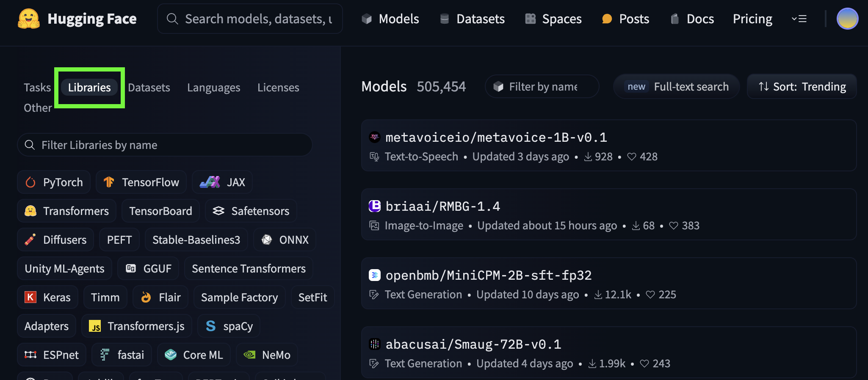Focus the main search models, datasets field
The image size is (868, 380).
(250, 19)
